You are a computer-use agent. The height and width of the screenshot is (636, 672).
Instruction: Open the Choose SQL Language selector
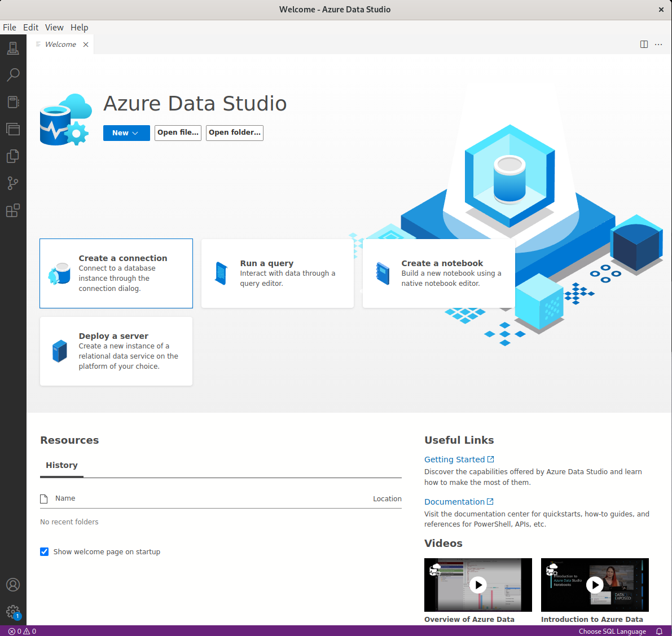point(613,631)
